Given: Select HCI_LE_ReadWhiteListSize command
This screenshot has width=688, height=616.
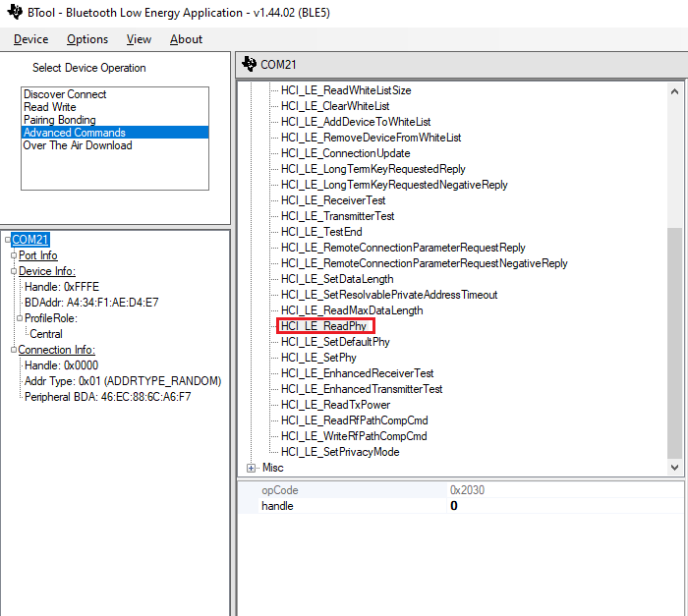Looking at the screenshot, I should point(346,90).
